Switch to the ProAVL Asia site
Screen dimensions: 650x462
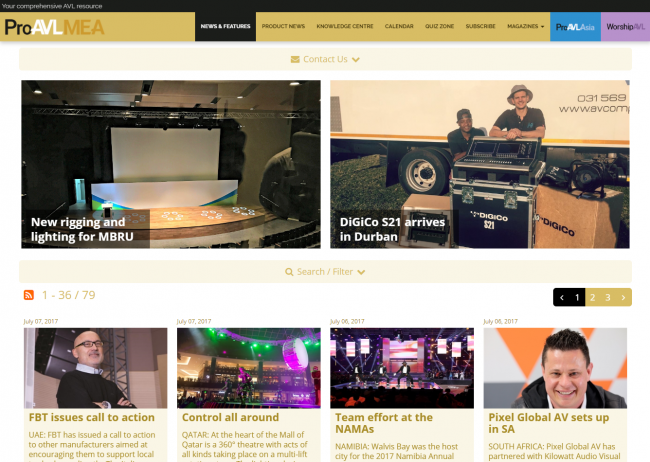tap(575, 27)
